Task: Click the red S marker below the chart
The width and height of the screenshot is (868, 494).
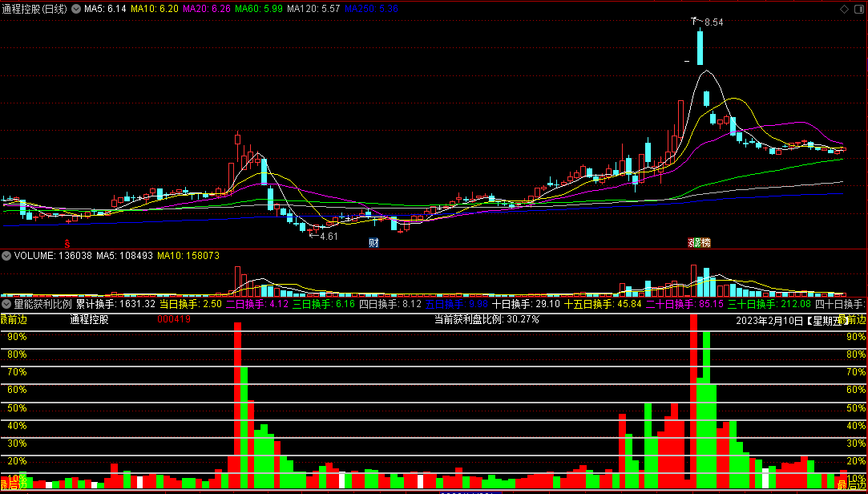Action: 67,243
